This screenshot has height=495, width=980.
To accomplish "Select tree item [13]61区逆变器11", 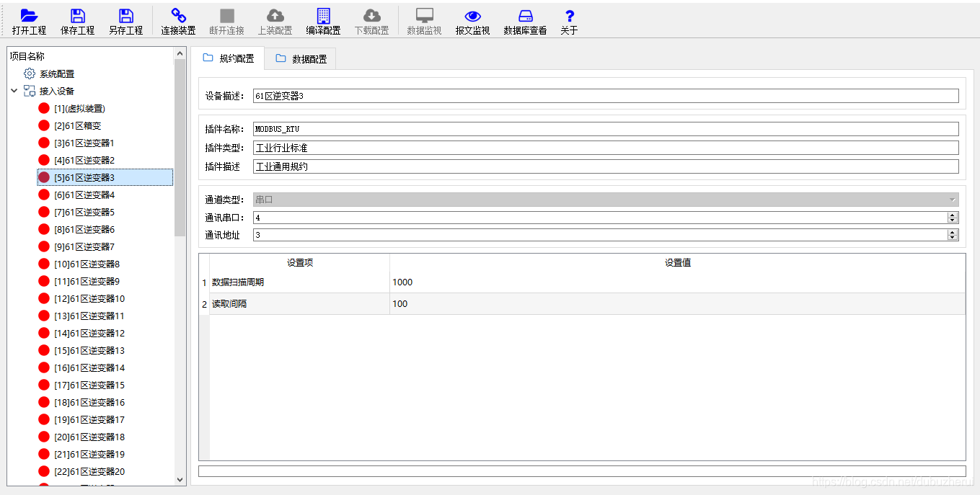I will click(89, 316).
